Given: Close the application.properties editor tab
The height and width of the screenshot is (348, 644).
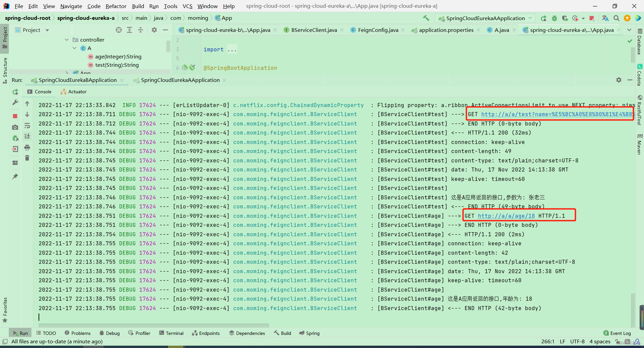Looking at the screenshot, I should tap(478, 30).
